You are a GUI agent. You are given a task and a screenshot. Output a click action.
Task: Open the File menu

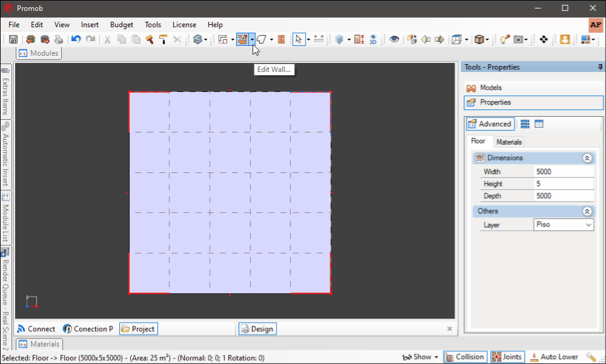pos(14,25)
